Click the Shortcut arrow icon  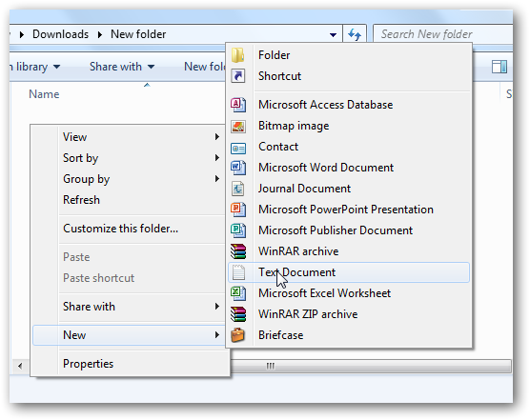pyautogui.click(x=238, y=76)
